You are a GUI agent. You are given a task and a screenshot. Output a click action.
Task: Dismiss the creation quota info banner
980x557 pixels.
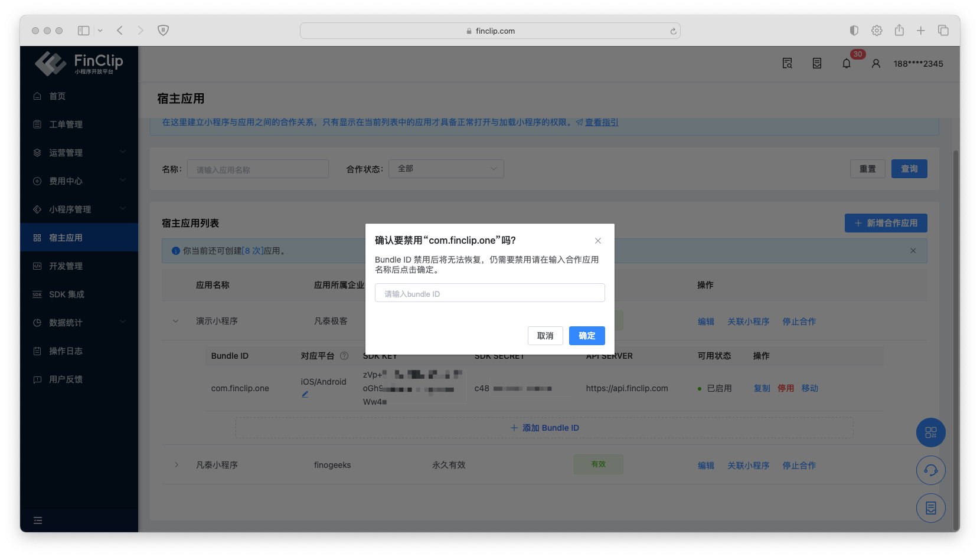[x=913, y=251]
